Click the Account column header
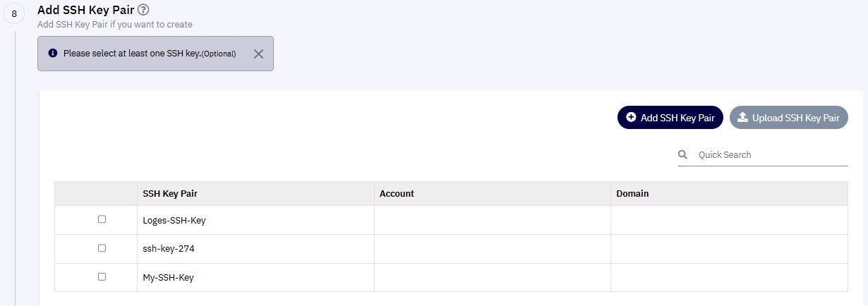The height and width of the screenshot is (306, 868). pyautogui.click(x=397, y=193)
